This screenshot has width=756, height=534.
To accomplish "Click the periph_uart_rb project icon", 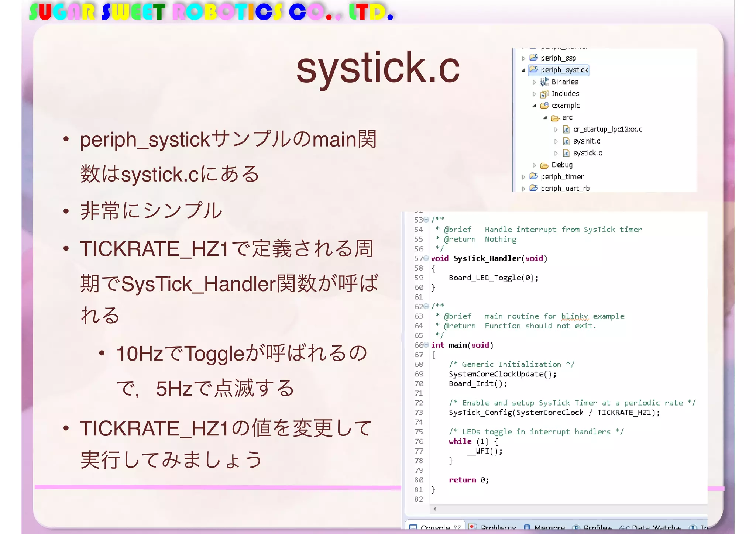I will [534, 188].
